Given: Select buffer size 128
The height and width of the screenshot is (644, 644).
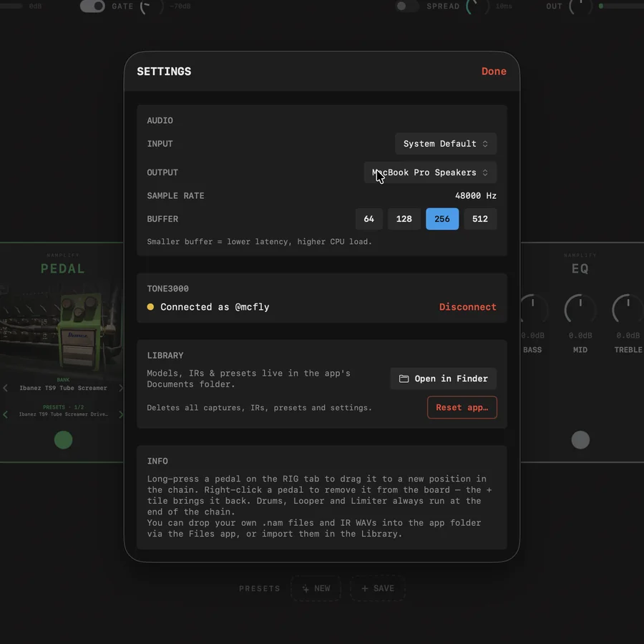Looking at the screenshot, I should [404, 219].
